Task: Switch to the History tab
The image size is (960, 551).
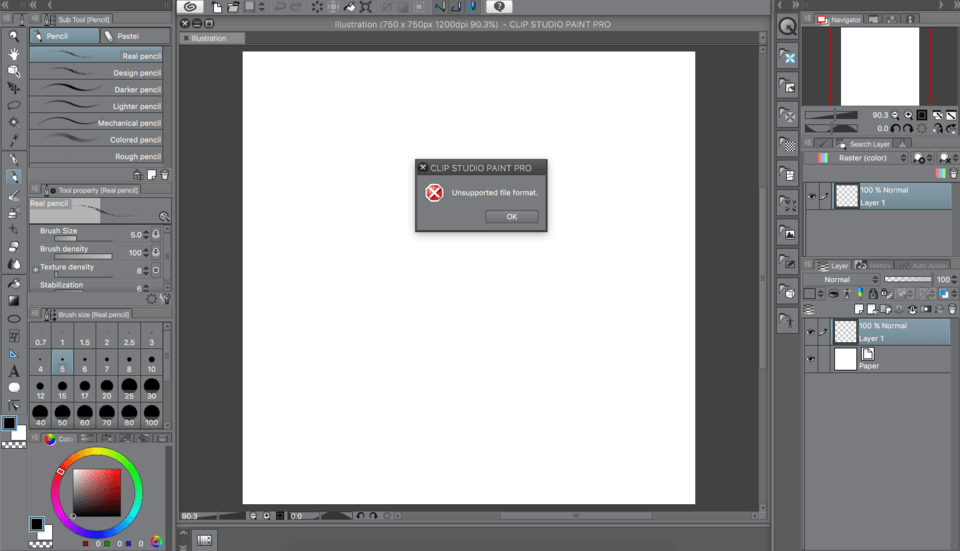Action: click(875, 265)
